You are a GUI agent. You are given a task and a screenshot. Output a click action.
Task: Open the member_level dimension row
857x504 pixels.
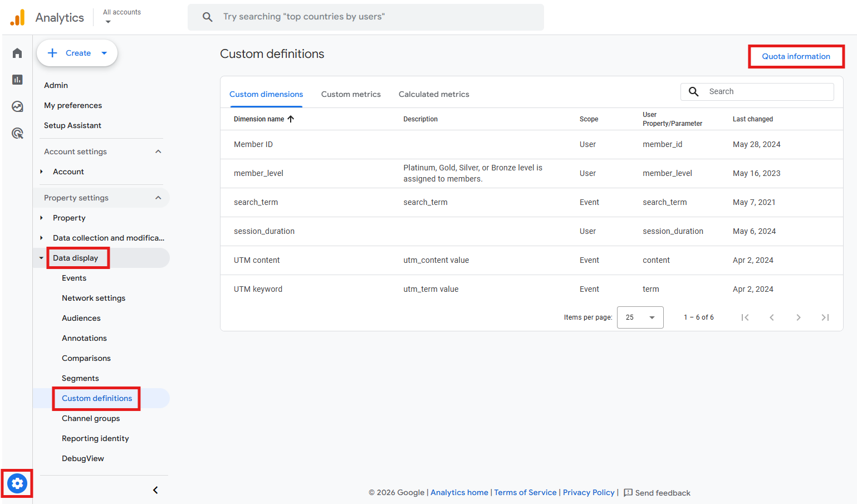[532, 173]
